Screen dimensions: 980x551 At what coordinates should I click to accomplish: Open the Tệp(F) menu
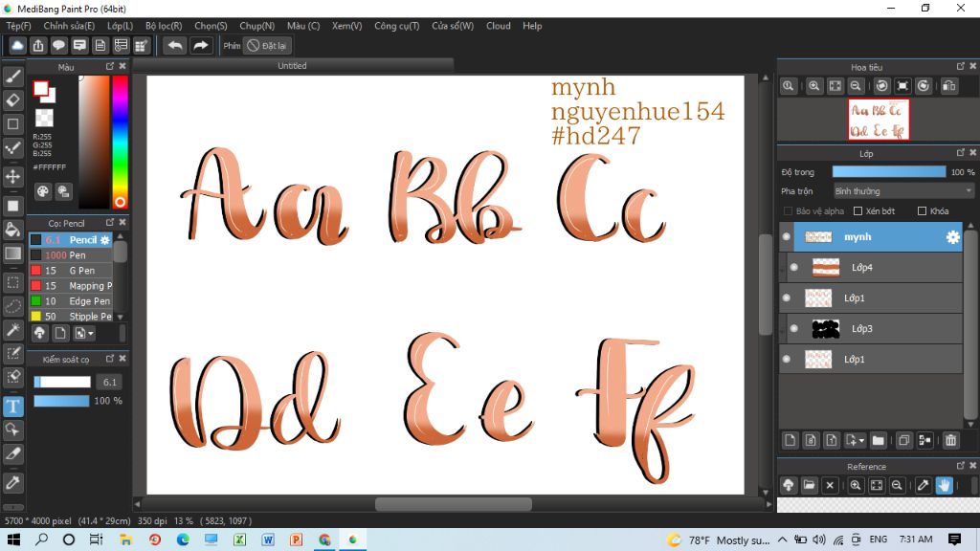click(x=19, y=26)
